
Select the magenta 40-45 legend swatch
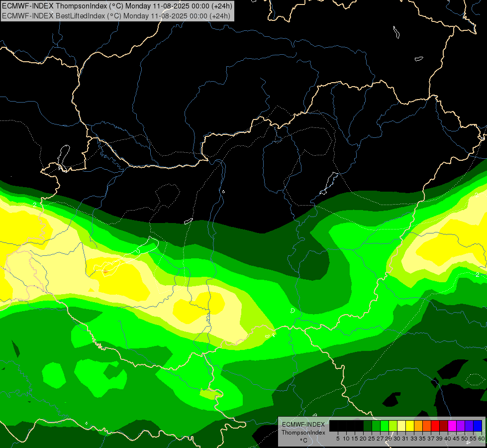pos(452,426)
